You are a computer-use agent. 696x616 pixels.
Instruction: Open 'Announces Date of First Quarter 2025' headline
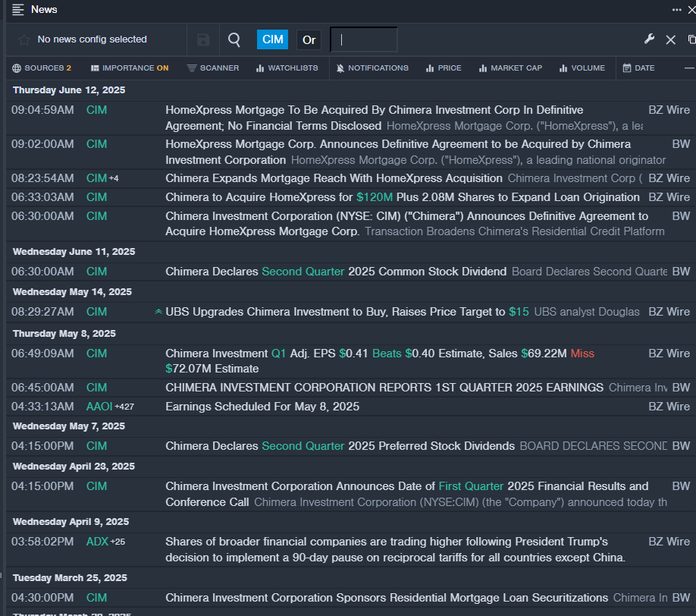click(x=406, y=495)
